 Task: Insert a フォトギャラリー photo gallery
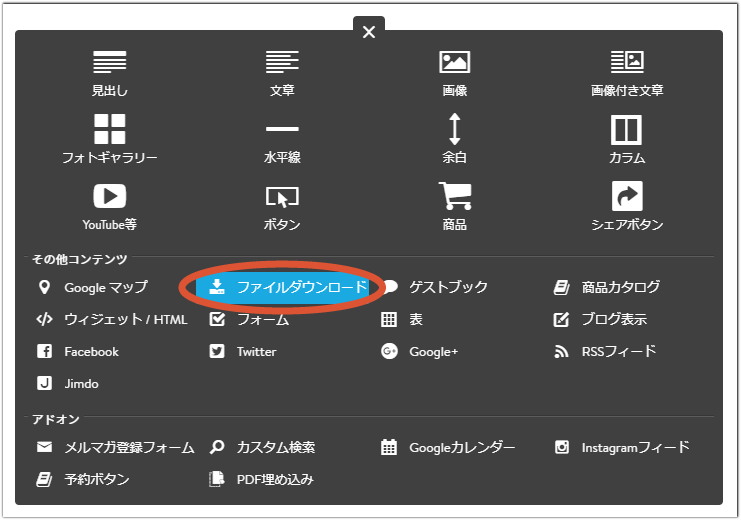110,139
